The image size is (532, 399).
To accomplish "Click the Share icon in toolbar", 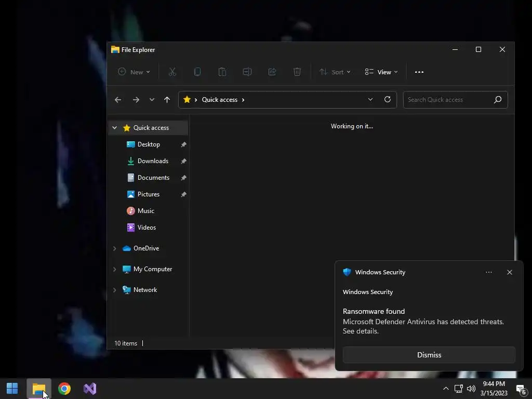I will (x=272, y=72).
